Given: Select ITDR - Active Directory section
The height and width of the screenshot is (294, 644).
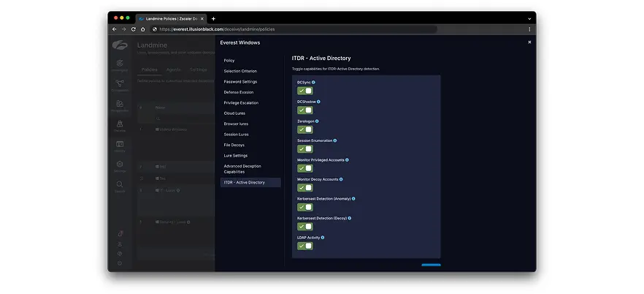Looking at the screenshot, I should 250,182.
